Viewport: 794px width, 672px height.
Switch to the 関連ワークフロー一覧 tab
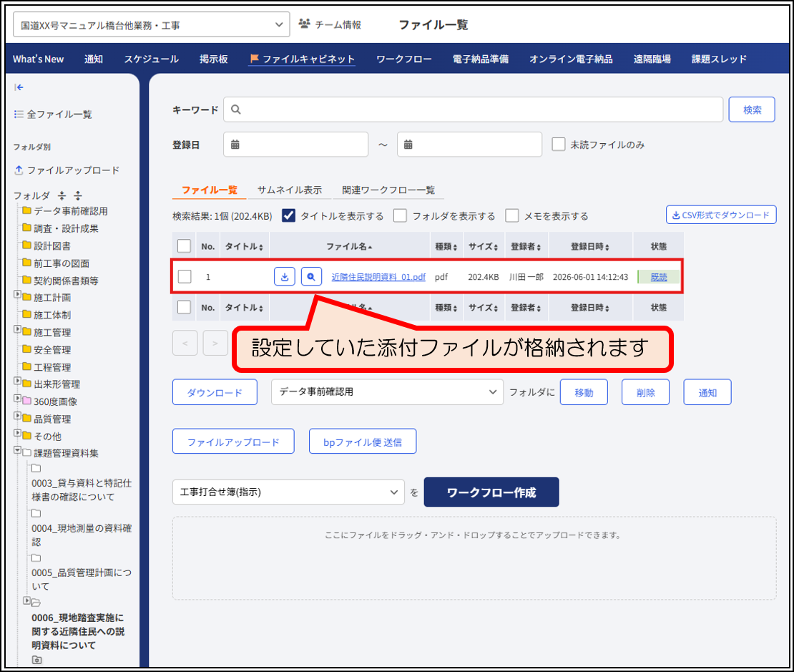click(388, 190)
